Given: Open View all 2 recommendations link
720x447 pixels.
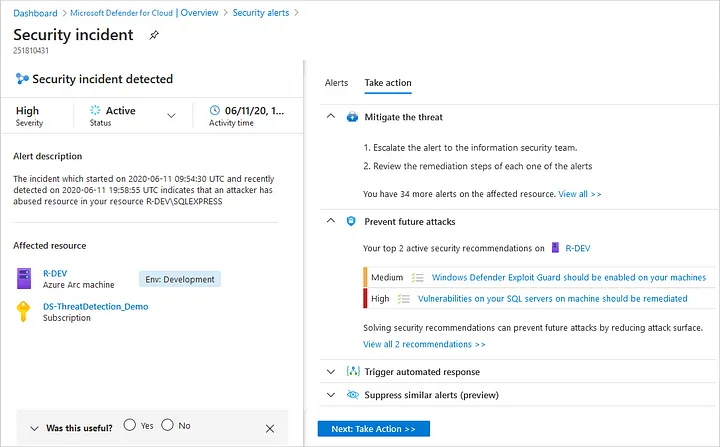Looking at the screenshot, I should click(424, 344).
